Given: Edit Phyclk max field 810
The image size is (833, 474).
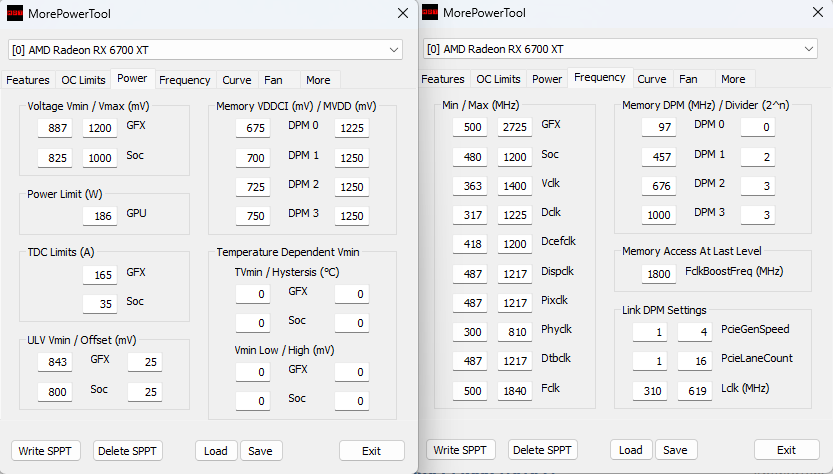Looking at the screenshot, I should 515,332.
